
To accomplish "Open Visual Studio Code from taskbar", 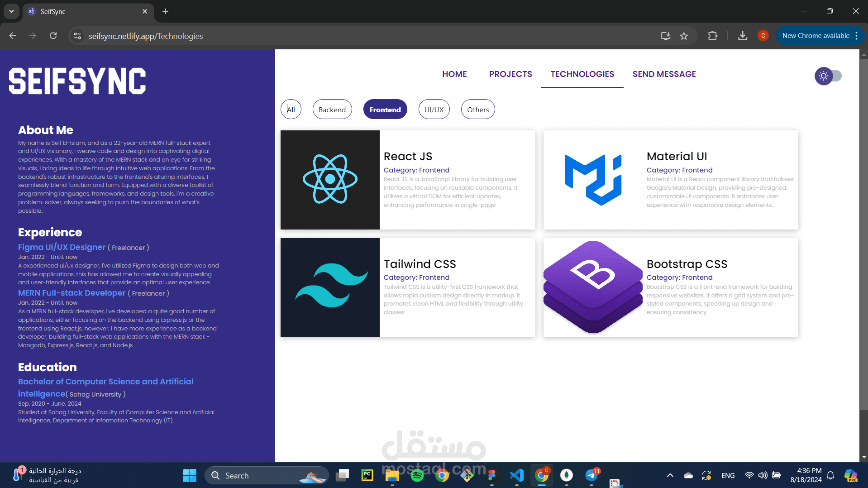I will (517, 475).
